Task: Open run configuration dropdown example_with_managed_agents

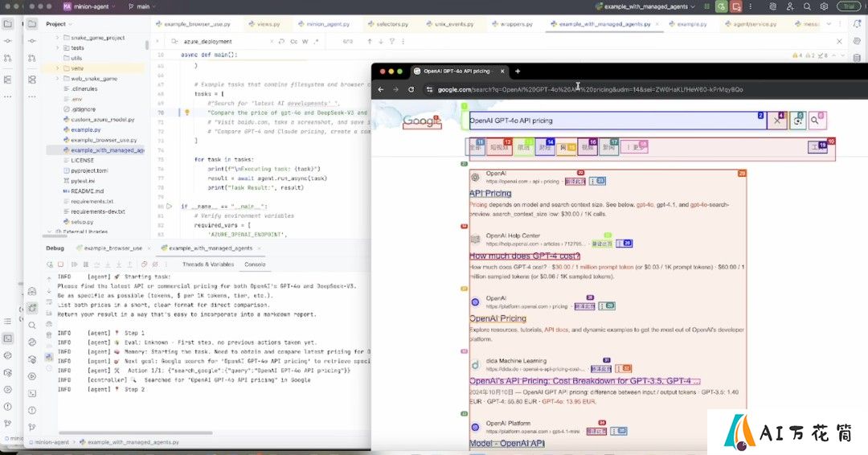Action: (645, 6)
